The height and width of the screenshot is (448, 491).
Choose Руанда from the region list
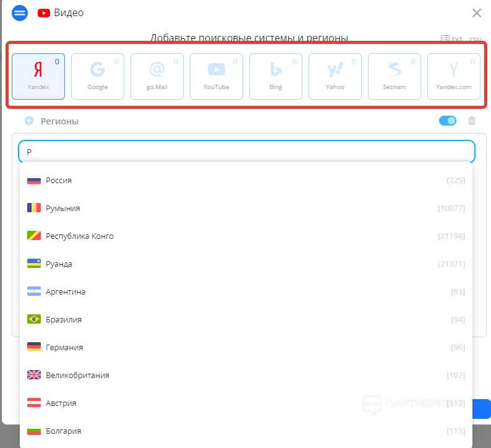246,264
